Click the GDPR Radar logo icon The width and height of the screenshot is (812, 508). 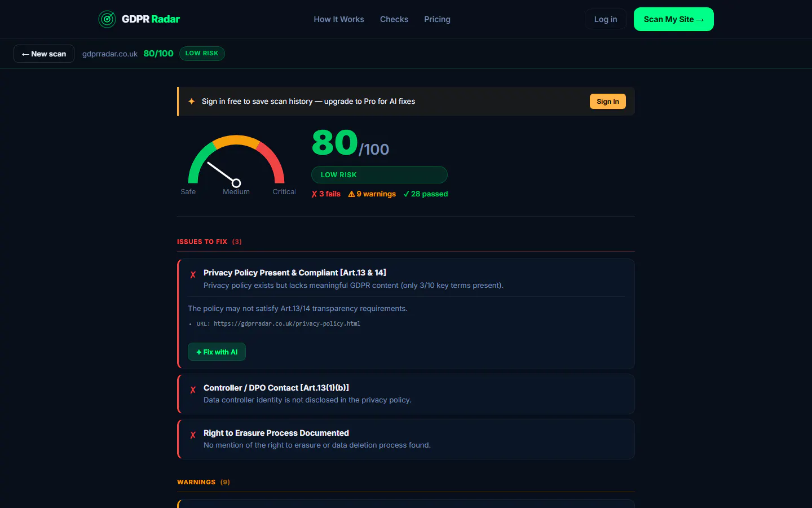point(107,19)
